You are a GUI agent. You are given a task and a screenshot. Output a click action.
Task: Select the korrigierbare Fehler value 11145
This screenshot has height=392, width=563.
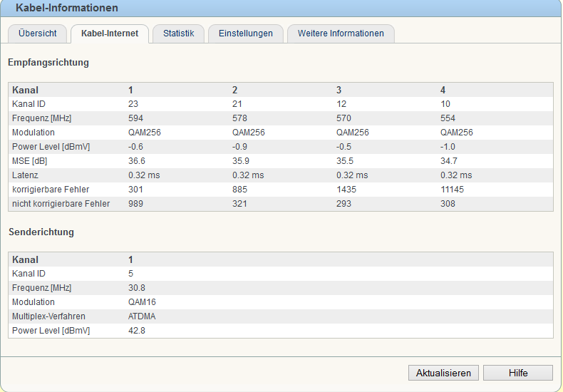[x=454, y=190]
